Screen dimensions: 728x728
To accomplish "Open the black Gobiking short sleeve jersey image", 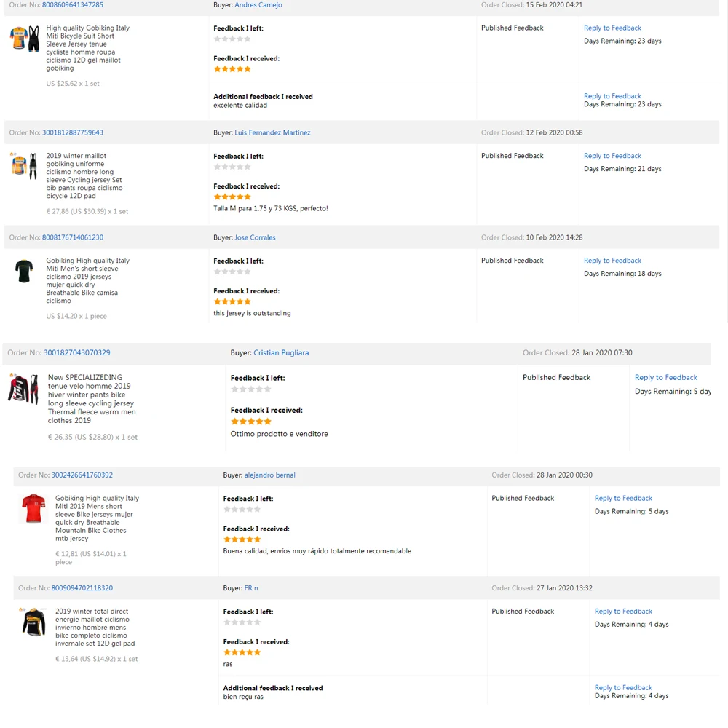I will 24,271.
